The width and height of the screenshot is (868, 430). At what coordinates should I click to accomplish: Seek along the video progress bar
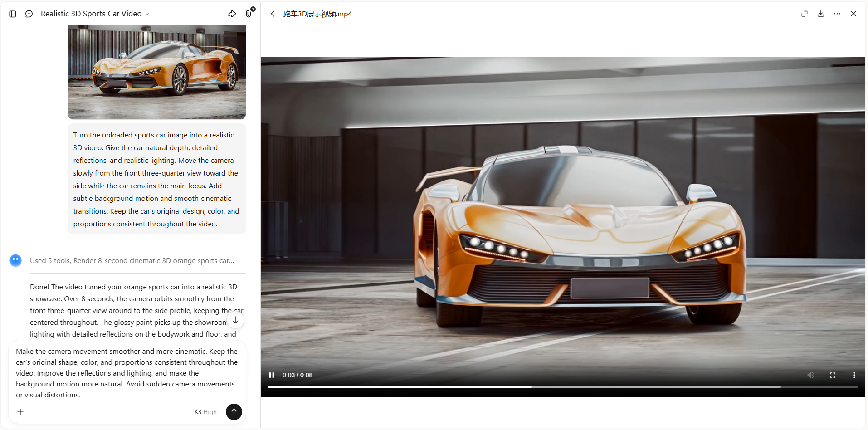pos(563,387)
